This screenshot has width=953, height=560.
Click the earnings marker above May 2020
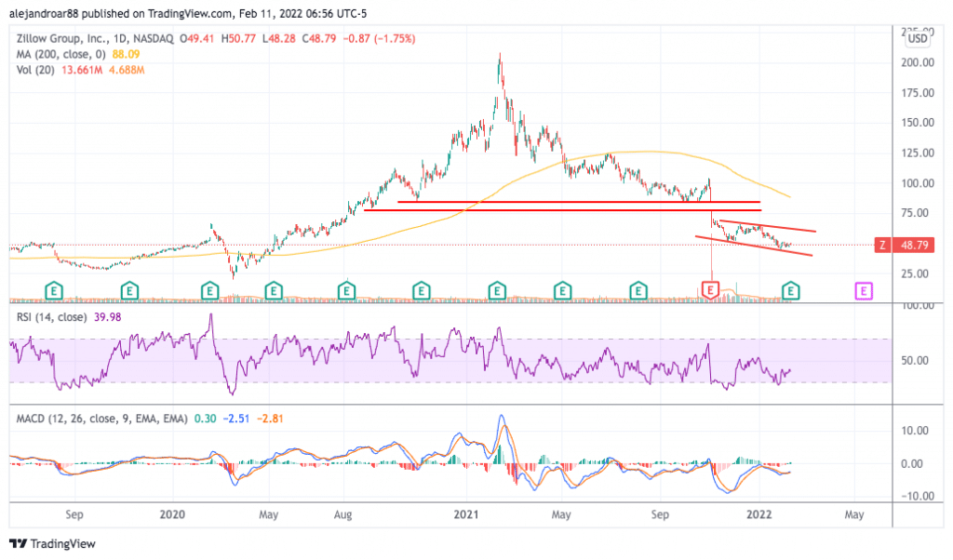274,291
